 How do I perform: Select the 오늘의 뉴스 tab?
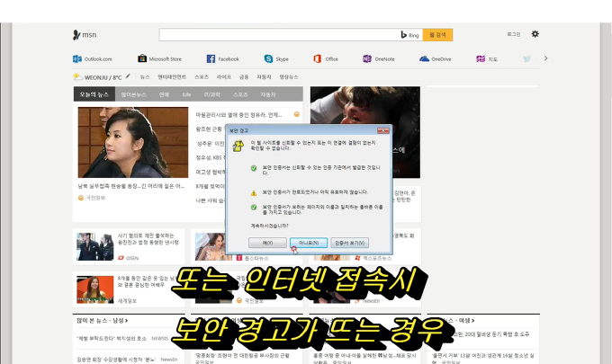[94, 94]
